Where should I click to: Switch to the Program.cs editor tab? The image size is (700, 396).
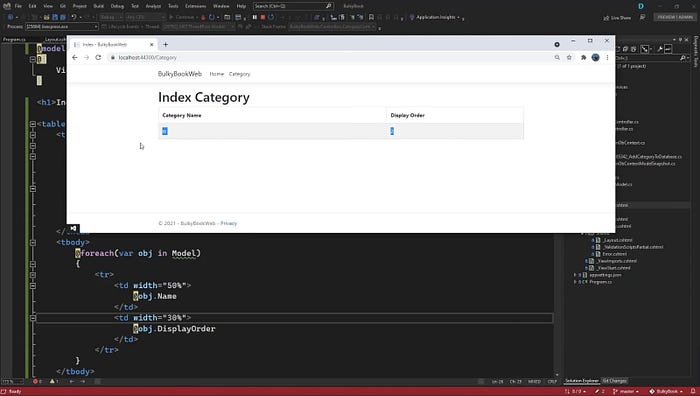pyautogui.click(x=14, y=39)
